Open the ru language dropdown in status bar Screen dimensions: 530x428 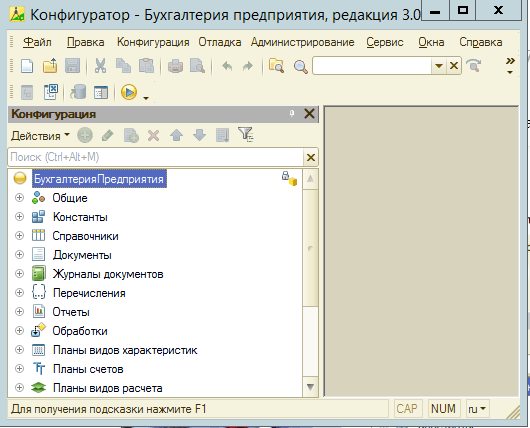[x=477, y=409]
